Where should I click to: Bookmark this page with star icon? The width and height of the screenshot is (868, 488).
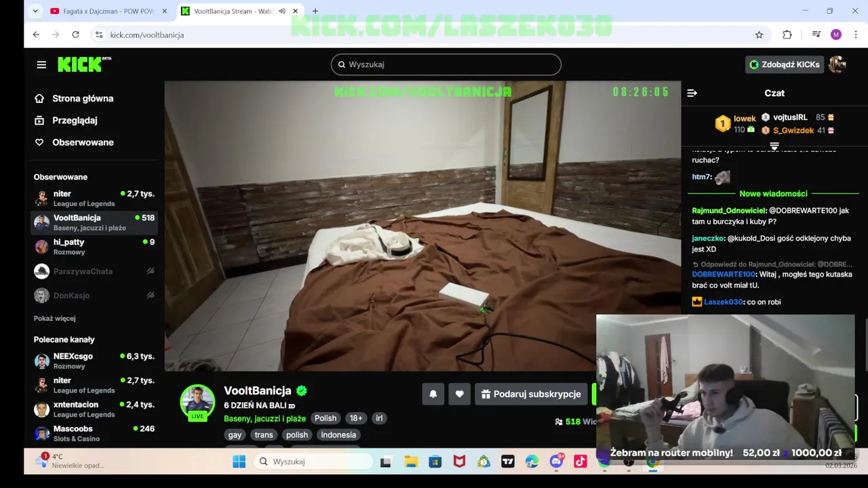pyautogui.click(x=759, y=35)
